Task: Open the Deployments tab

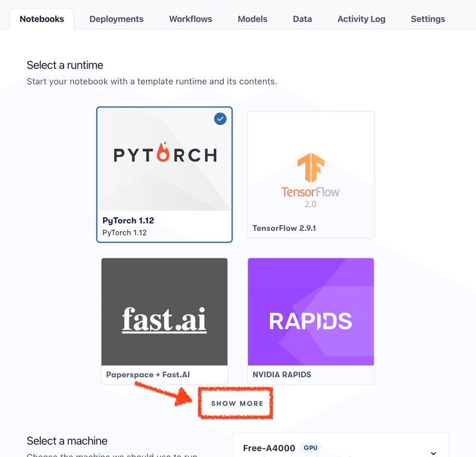Action: click(116, 19)
